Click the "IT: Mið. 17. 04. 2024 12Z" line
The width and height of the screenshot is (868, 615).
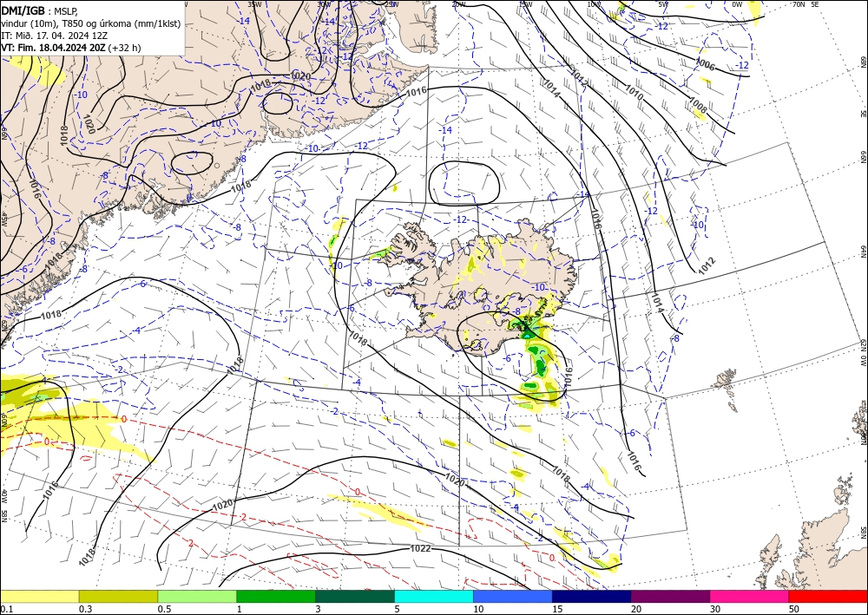pos(54,36)
